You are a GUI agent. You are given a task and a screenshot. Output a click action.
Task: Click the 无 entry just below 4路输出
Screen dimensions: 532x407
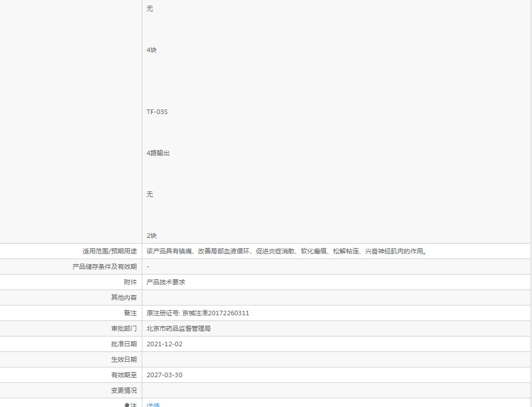pyautogui.click(x=150, y=194)
